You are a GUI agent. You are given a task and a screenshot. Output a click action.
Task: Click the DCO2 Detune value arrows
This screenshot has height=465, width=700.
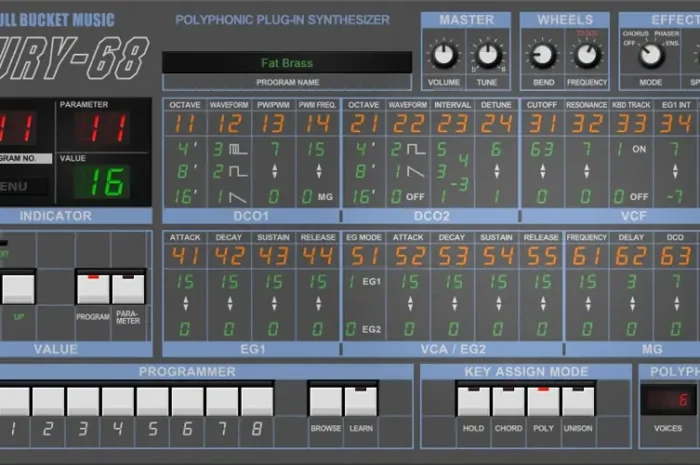(x=496, y=171)
